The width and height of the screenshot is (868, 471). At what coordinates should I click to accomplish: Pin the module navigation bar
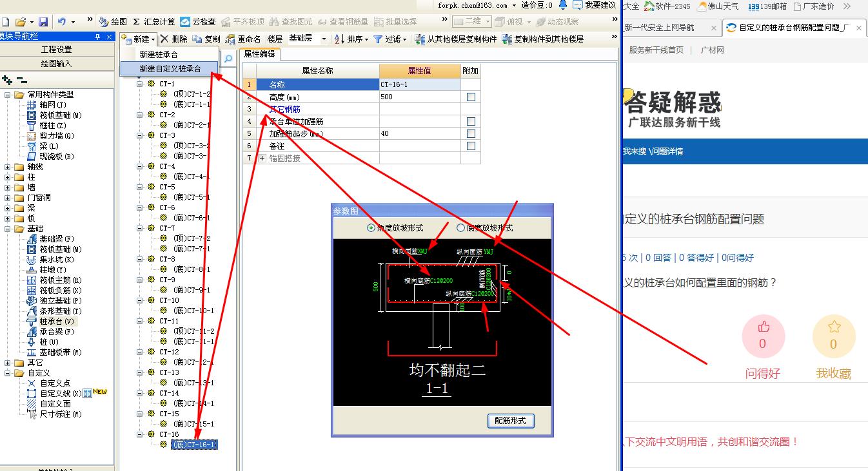pos(97,37)
